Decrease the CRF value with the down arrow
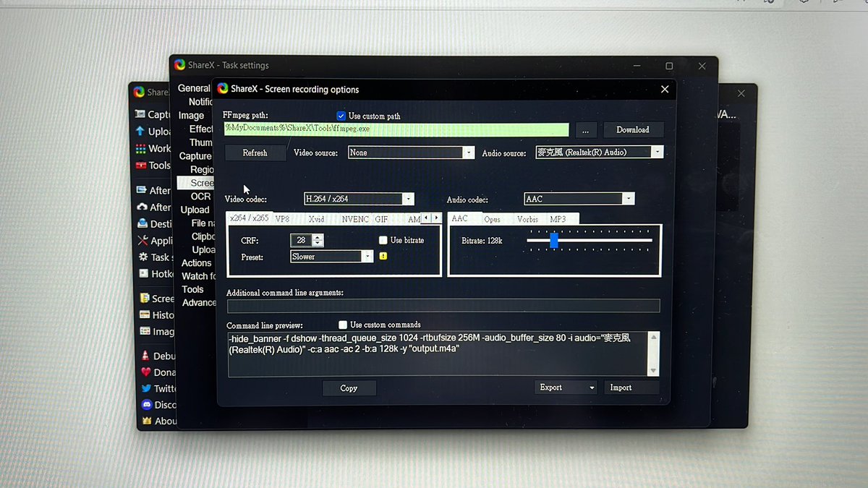868x488 pixels. click(318, 243)
